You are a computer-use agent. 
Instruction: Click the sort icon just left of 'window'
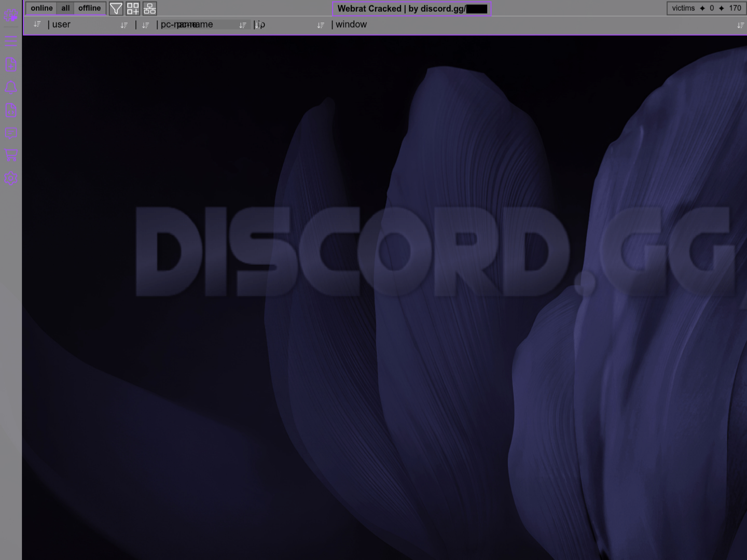tap(321, 25)
